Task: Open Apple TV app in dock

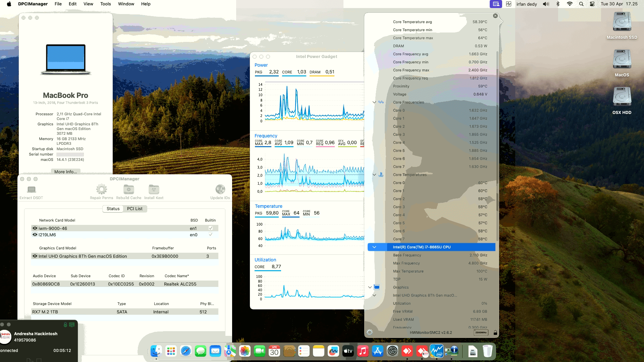Action: tap(348, 351)
